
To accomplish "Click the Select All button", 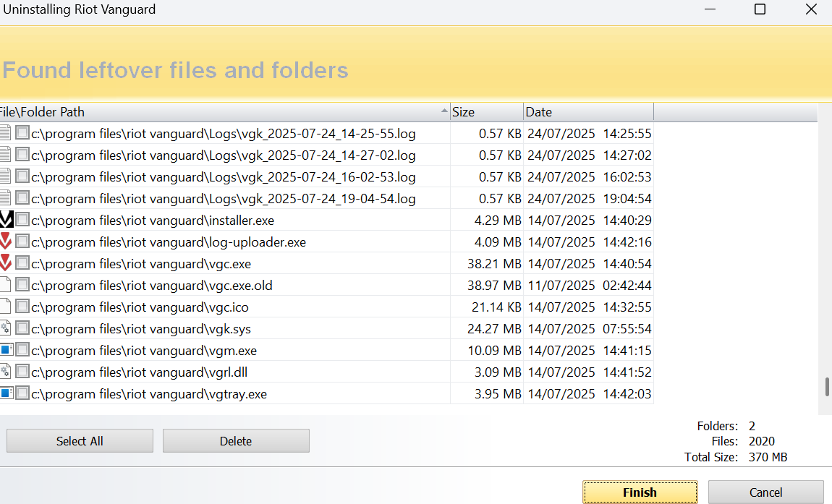I will (x=80, y=441).
